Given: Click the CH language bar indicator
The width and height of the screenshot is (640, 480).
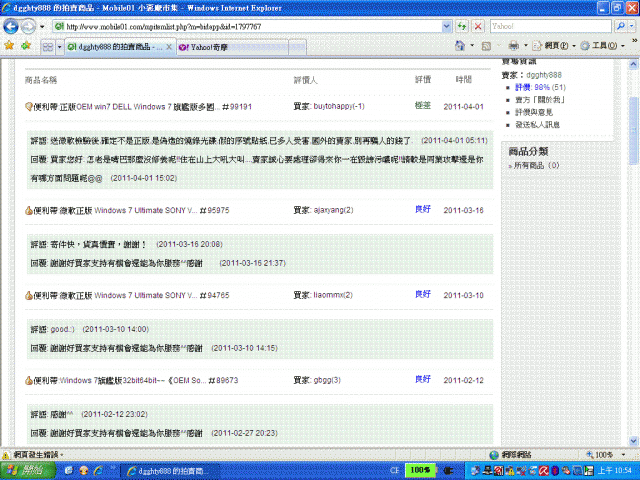Looking at the screenshot, I should click(x=394, y=471).
